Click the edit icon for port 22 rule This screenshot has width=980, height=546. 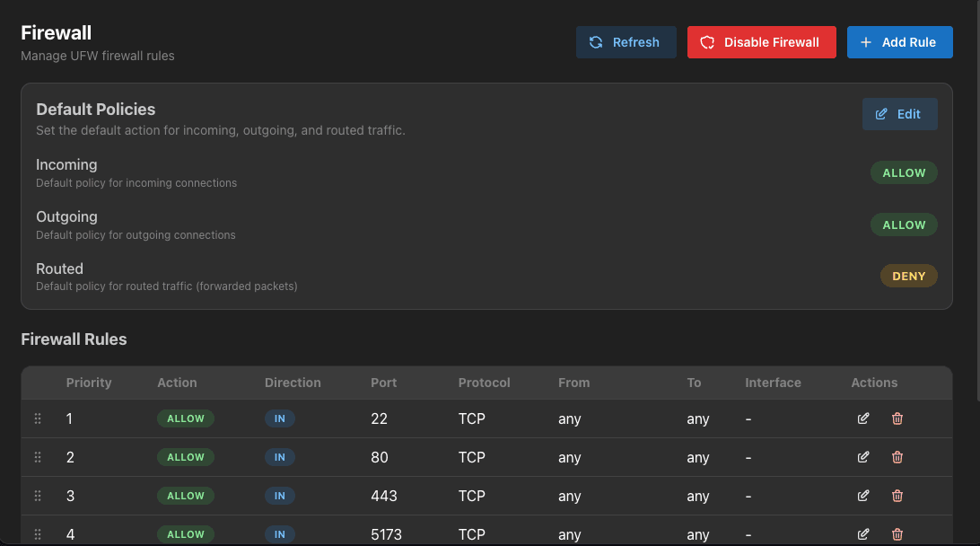coord(863,418)
